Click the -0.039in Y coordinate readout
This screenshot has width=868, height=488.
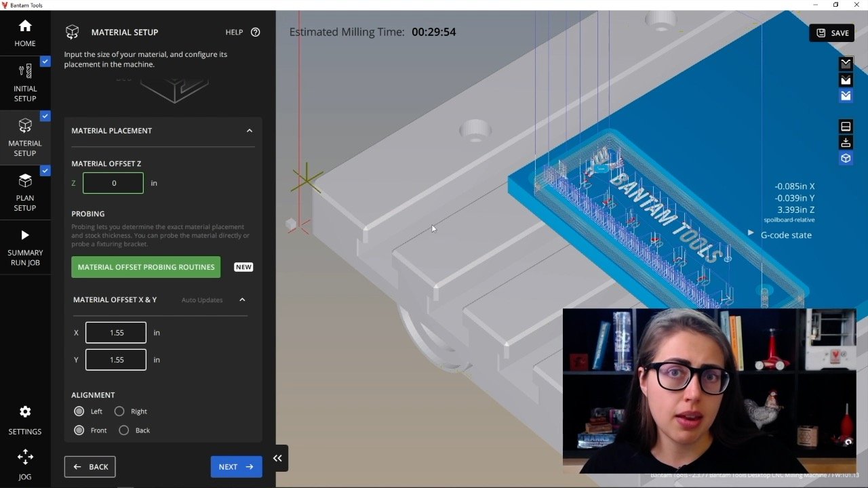(x=795, y=198)
